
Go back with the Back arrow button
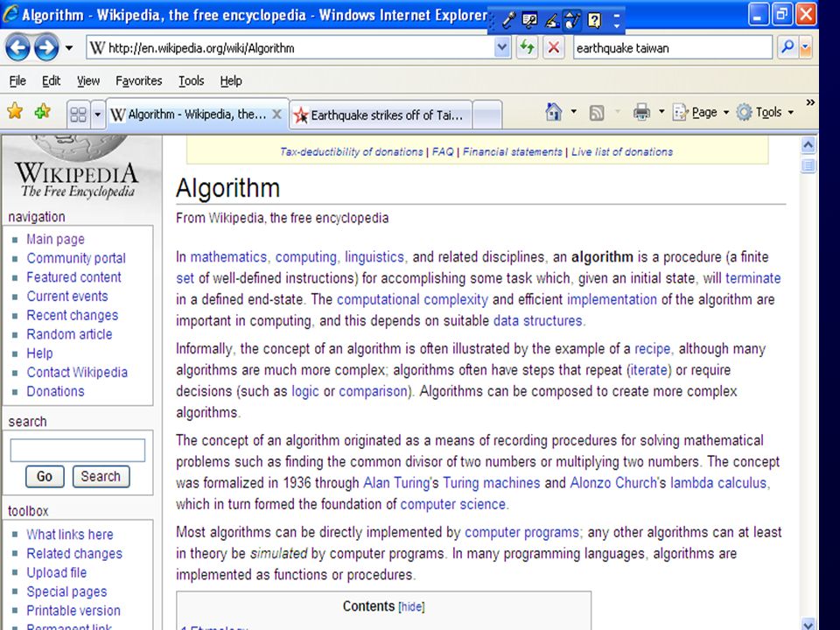click(17, 48)
